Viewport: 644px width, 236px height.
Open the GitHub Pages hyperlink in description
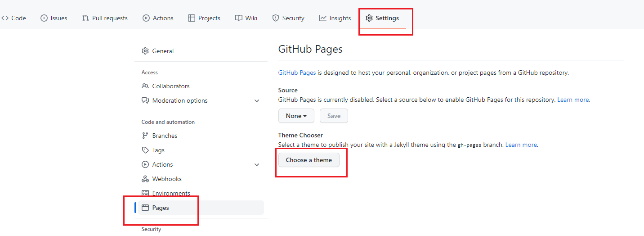pyautogui.click(x=297, y=73)
